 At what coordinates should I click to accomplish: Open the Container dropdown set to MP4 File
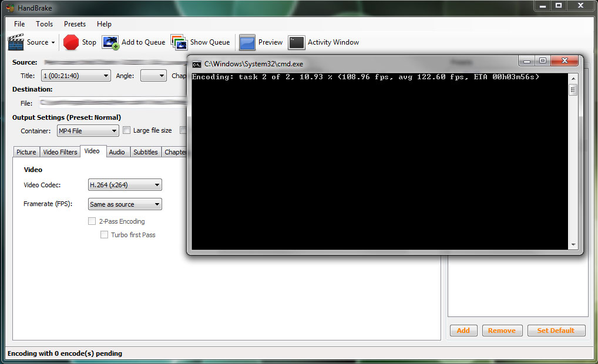point(88,131)
